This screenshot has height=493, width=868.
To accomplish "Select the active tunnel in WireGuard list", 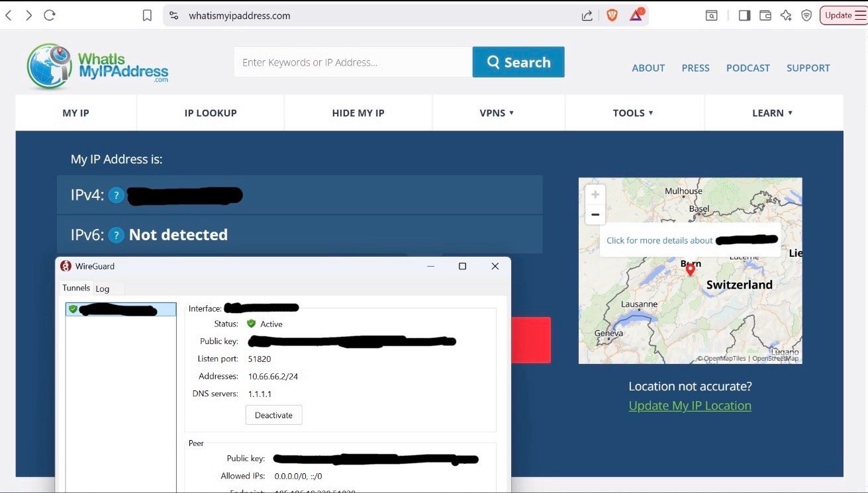I will point(121,308).
